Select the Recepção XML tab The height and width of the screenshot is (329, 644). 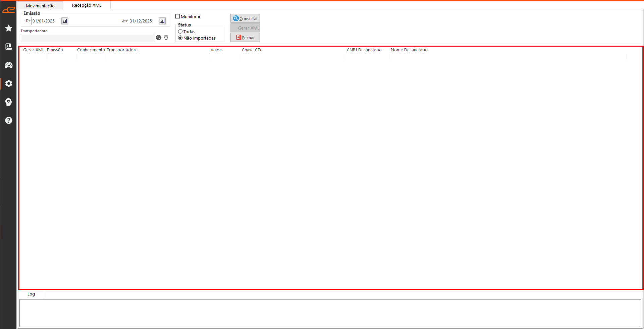pyautogui.click(x=87, y=5)
